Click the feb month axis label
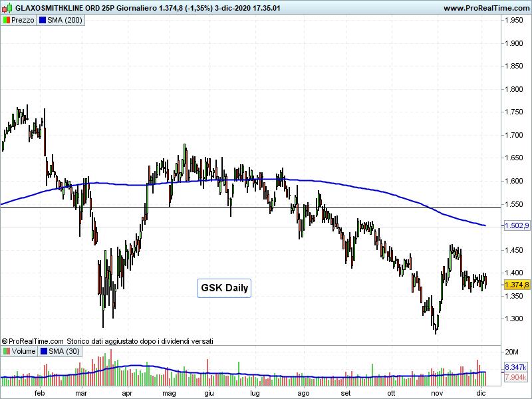Viewport: 532px width, 399px height. (x=40, y=393)
